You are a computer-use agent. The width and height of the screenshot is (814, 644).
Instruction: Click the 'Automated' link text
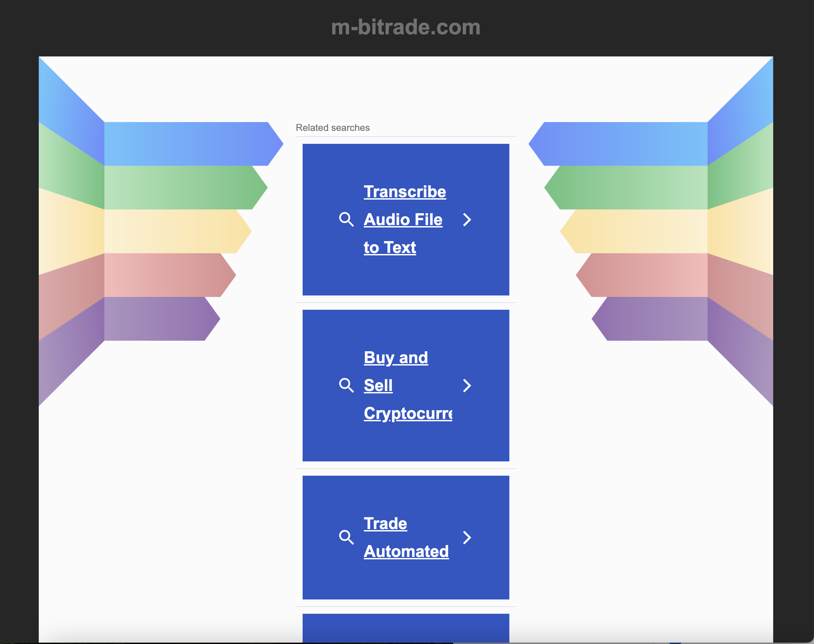406,552
